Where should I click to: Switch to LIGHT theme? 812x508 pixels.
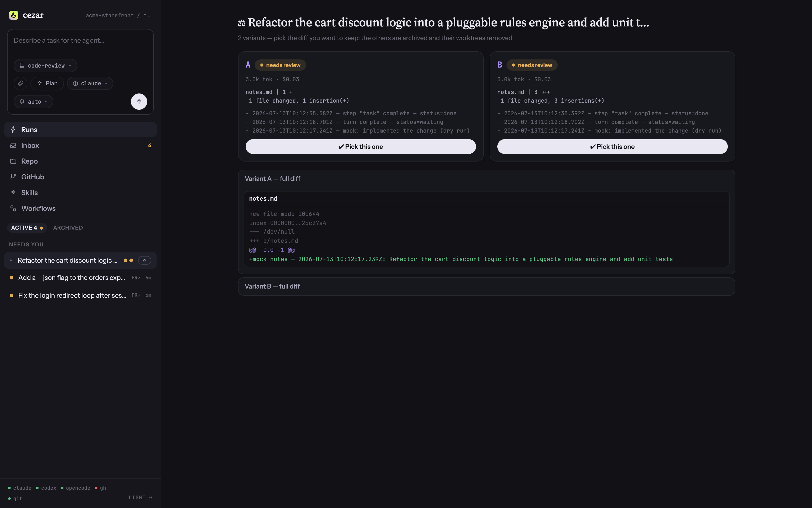tap(141, 498)
